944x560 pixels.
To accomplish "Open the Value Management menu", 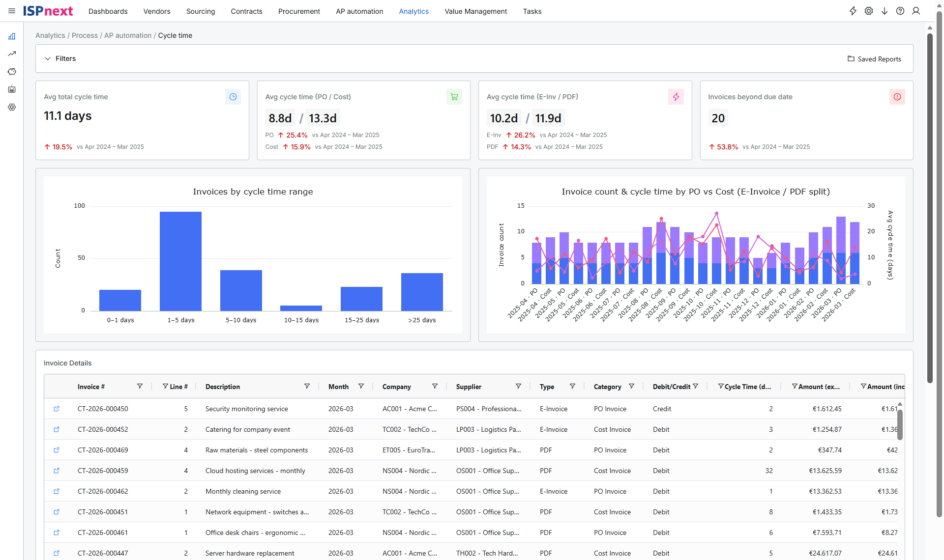I will (475, 11).
